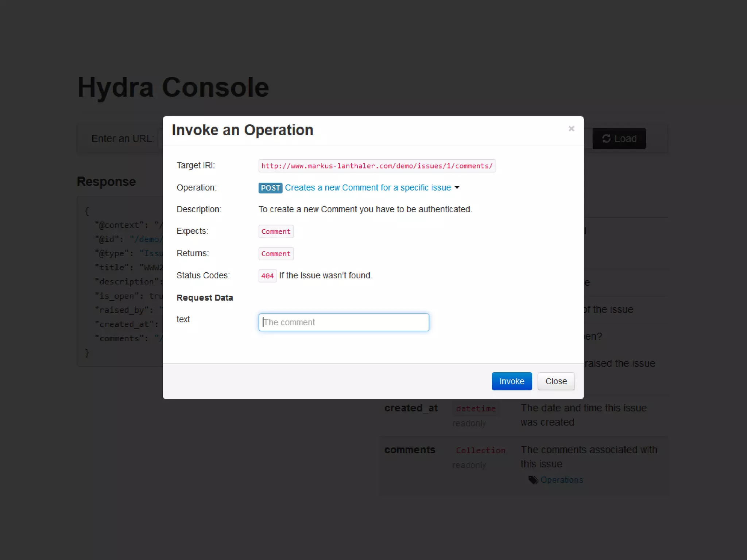Click the datetime type label

(x=476, y=409)
